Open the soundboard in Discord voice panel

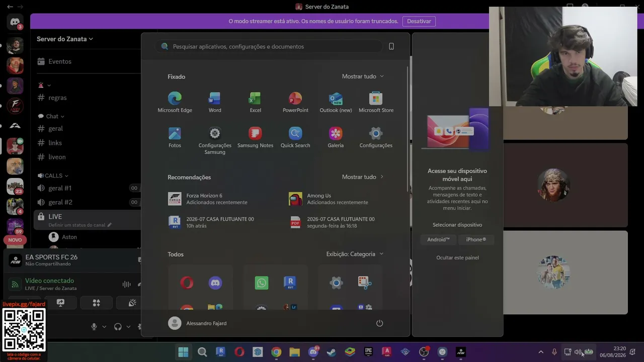[132, 303]
